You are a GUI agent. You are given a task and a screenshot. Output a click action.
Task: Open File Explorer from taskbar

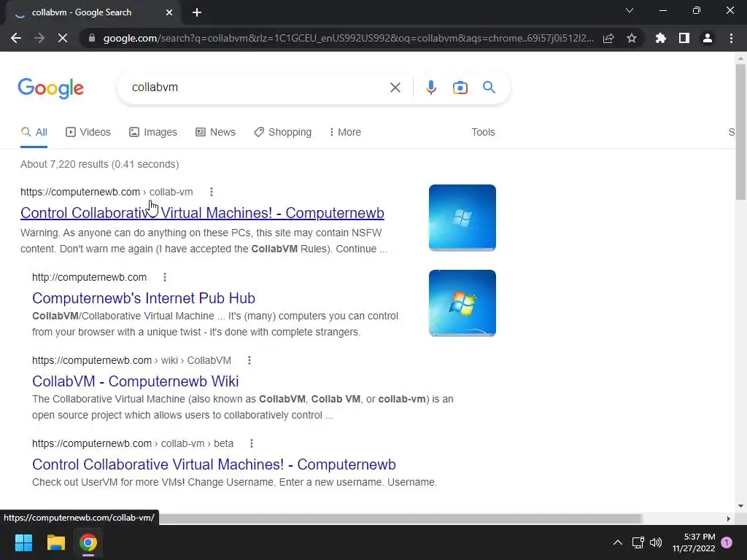tap(55, 542)
